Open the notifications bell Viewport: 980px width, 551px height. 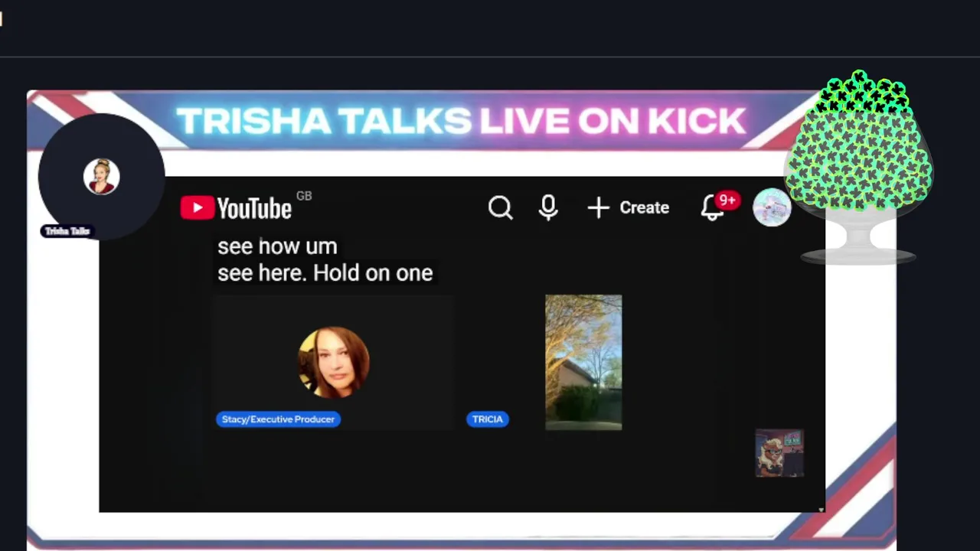[x=713, y=207]
